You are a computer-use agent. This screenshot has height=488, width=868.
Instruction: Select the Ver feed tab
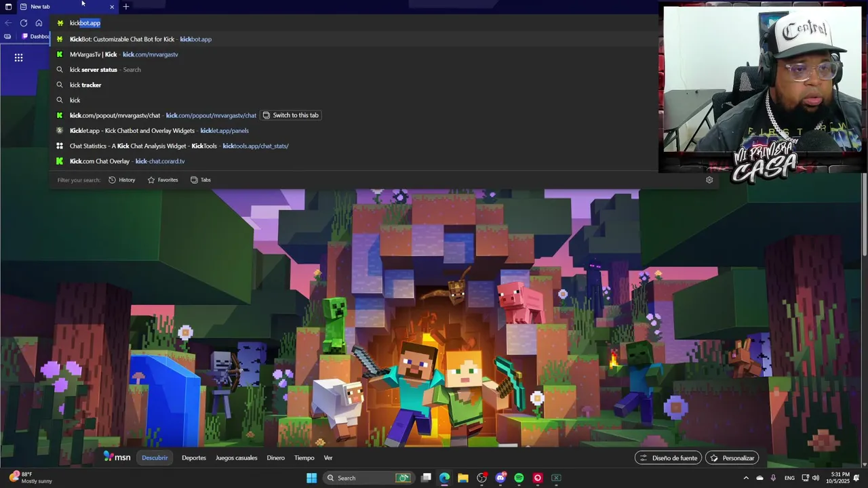click(328, 458)
